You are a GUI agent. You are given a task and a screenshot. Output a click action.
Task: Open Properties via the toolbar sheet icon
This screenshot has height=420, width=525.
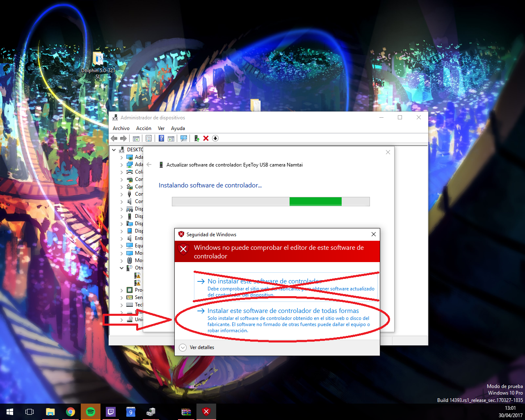148,138
